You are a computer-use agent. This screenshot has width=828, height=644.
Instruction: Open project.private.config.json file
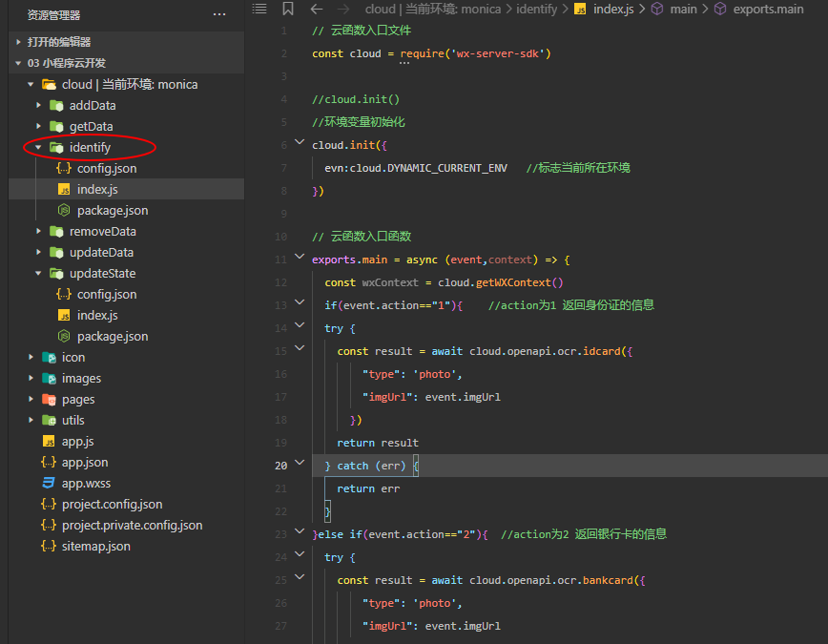(126, 525)
